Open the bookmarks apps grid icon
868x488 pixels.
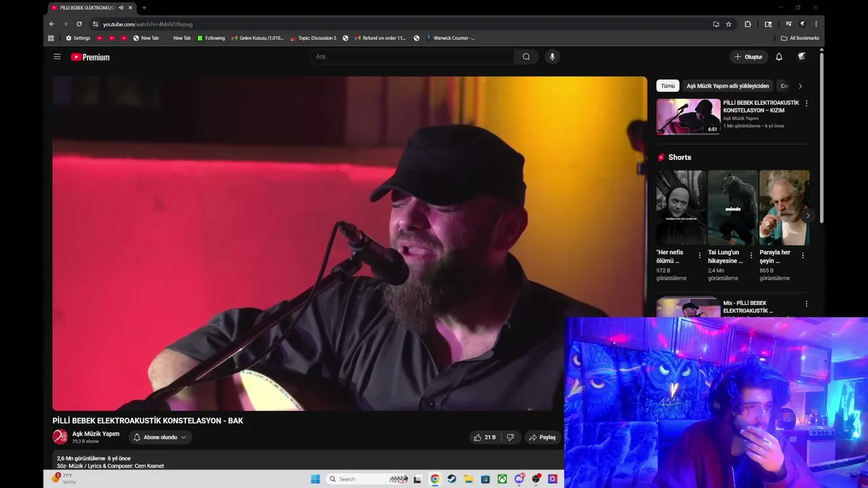pyautogui.click(x=51, y=38)
